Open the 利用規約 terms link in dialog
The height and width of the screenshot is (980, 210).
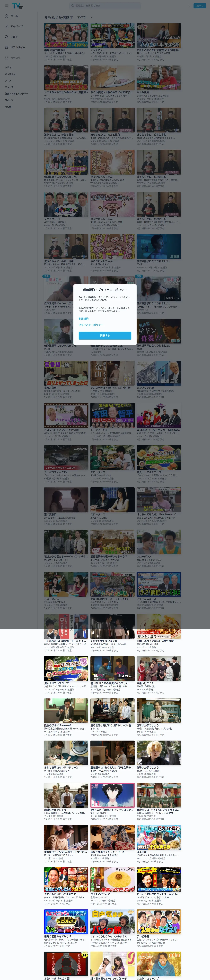pyautogui.click(x=83, y=319)
